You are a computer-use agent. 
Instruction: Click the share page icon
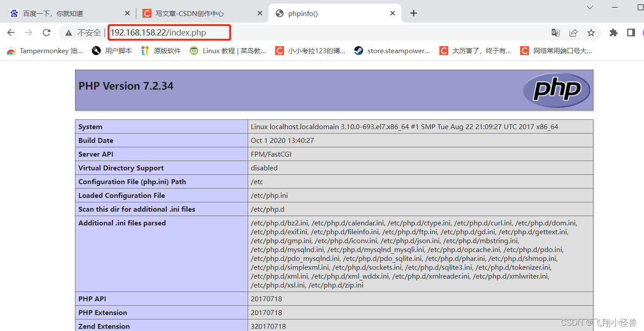[x=573, y=32]
